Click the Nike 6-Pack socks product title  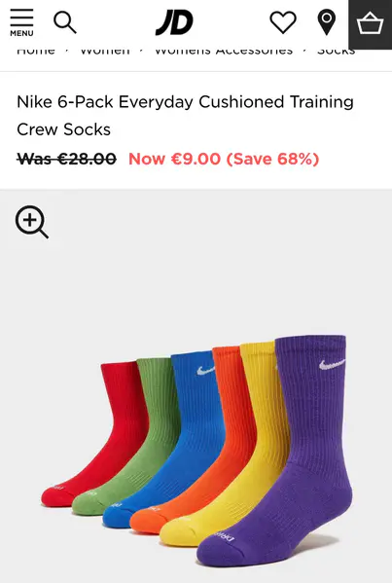click(x=185, y=115)
